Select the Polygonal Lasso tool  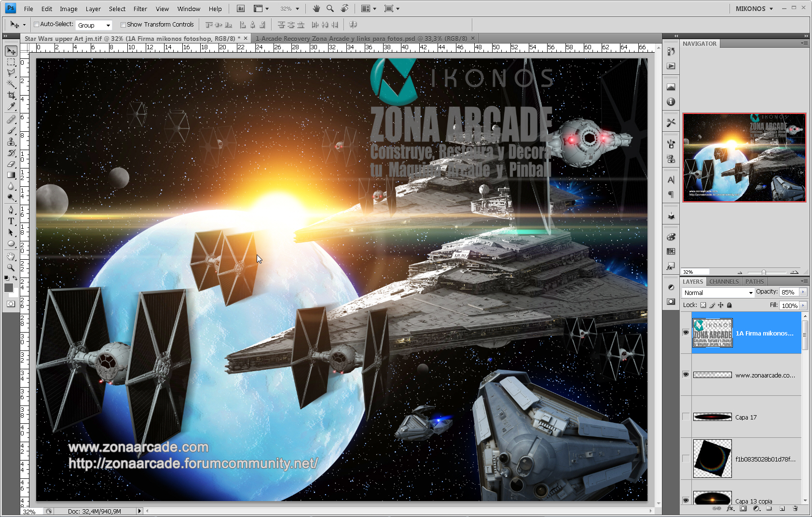pyautogui.click(x=11, y=73)
